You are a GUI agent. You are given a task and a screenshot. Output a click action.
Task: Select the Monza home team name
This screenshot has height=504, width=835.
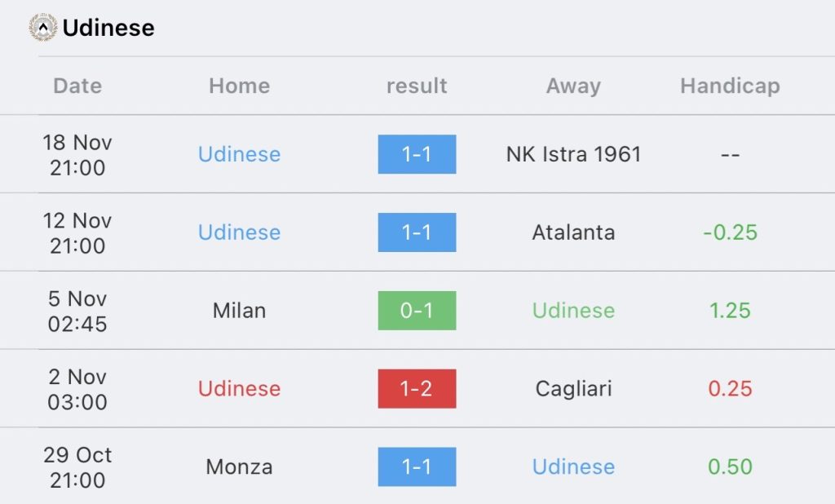click(239, 466)
